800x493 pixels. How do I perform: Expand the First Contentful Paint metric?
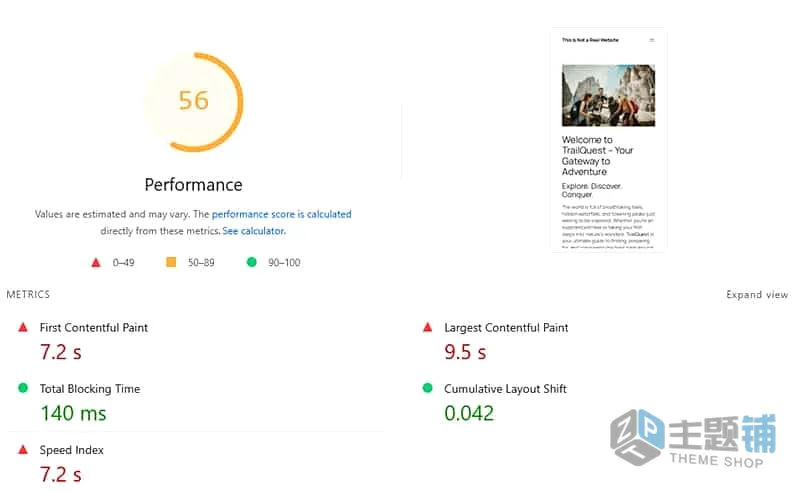click(x=94, y=328)
